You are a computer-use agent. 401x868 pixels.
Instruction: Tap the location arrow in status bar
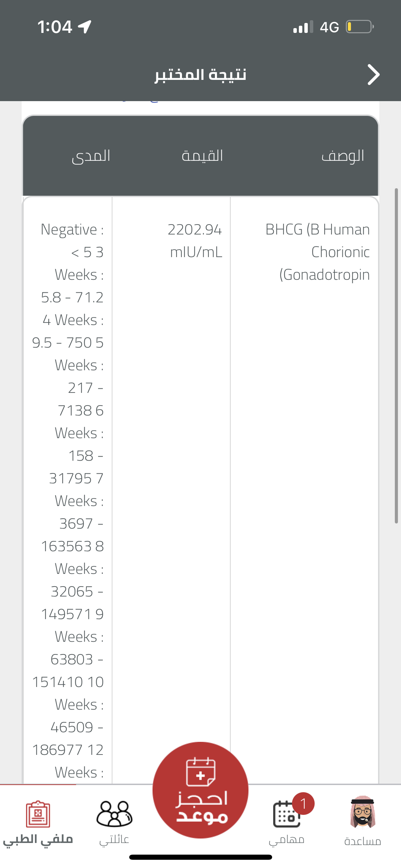pos(85,27)
